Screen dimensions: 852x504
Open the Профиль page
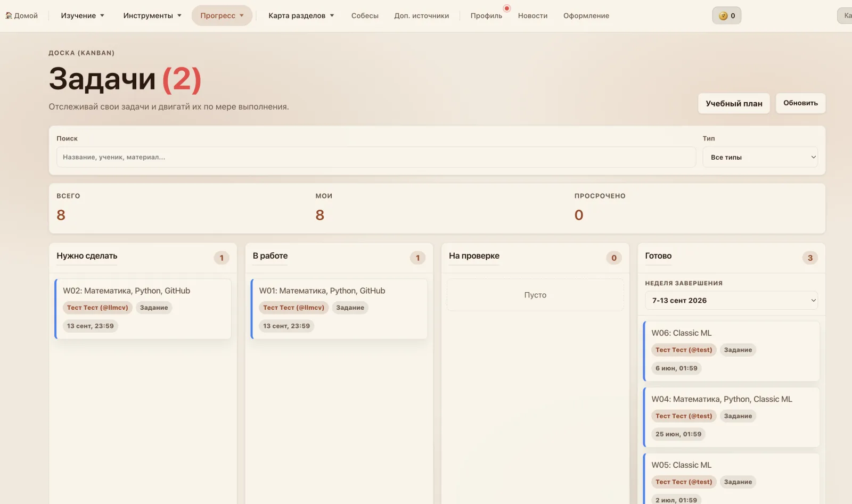(x=486, y=15)
